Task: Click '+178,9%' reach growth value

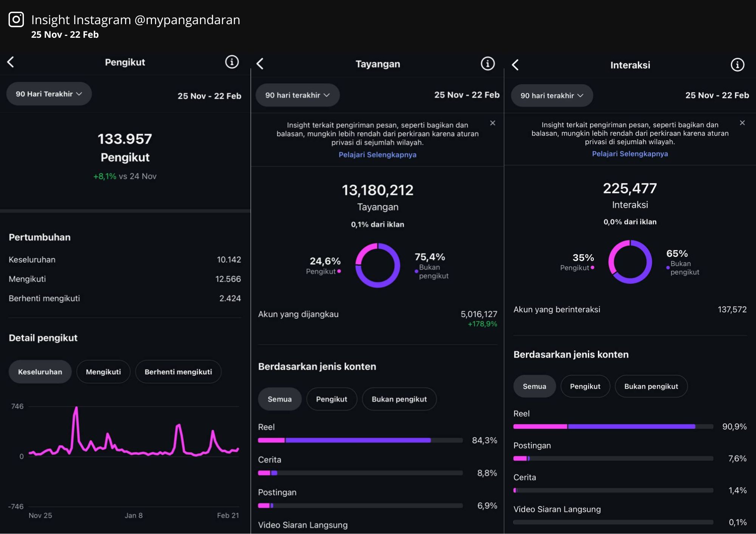Action: [x=483, y=324]
